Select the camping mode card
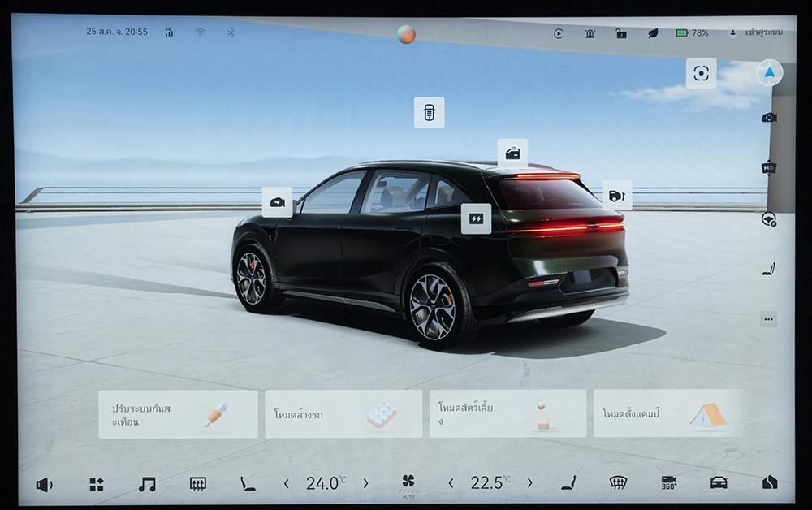Screen dimensions: 812x510 pyautogui.click(x=670, y=413)
